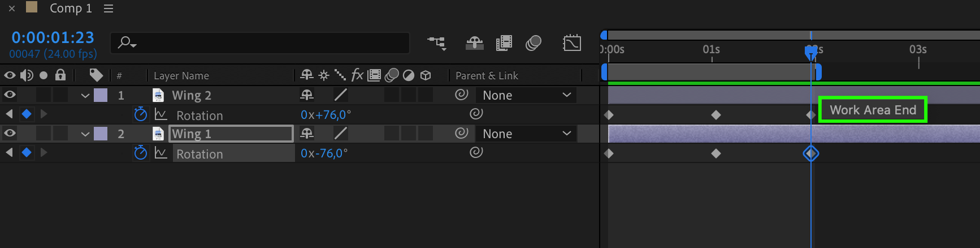The height and width of the screenshot is (248, 980).
Task: Toggle the Rotation stopwatch for Wing 2
Action: (140, 114)
